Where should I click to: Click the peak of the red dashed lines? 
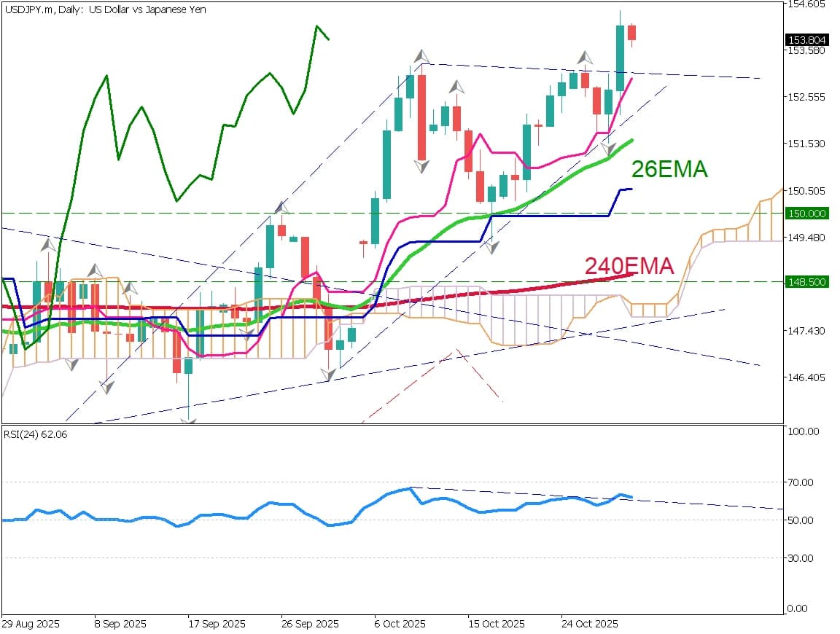pos(458,350)
